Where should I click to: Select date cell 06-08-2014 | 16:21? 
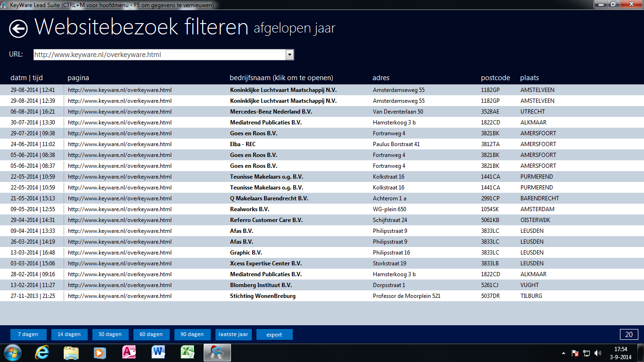(x=33, y=112)
